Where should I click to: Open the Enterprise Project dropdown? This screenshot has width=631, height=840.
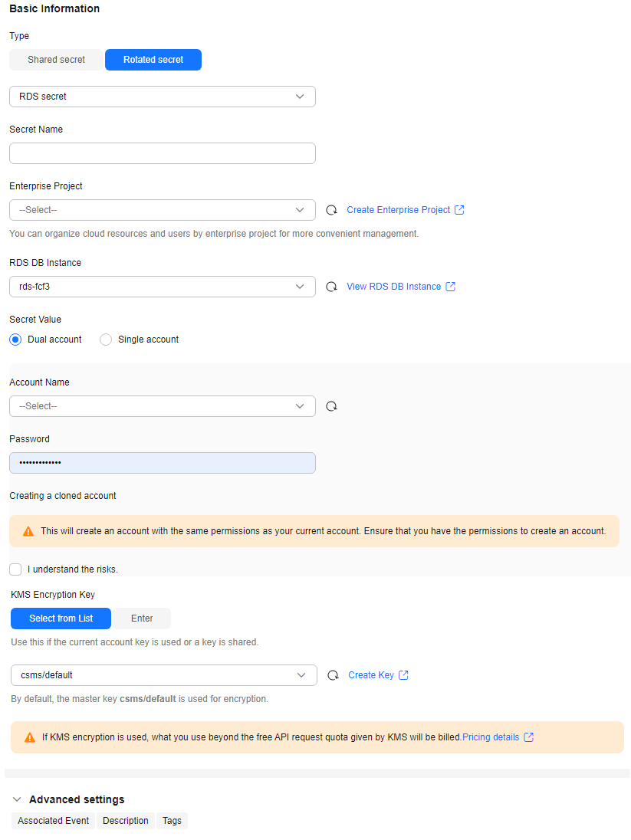coord(163,210)
